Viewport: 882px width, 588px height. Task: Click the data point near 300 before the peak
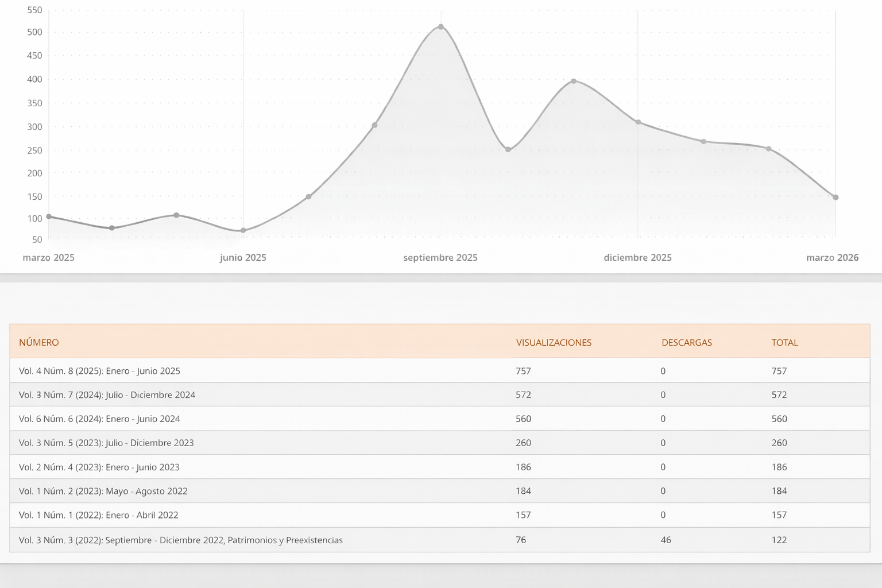pos(374,125)
